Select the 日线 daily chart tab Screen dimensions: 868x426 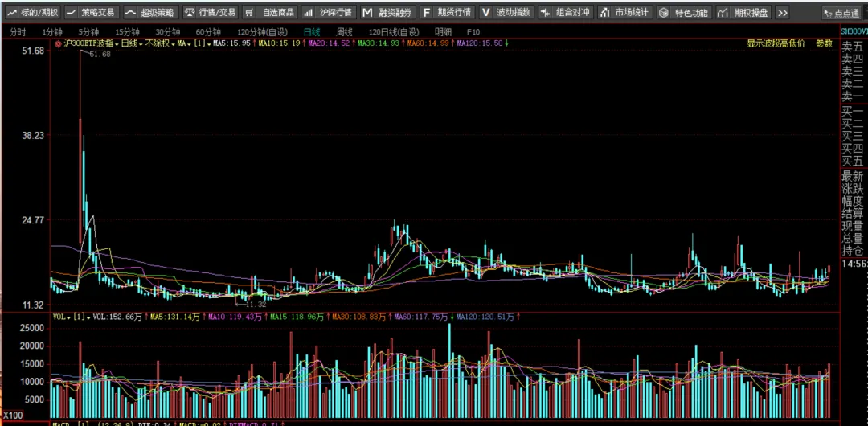pyautogui.click(x=312, y=32)
